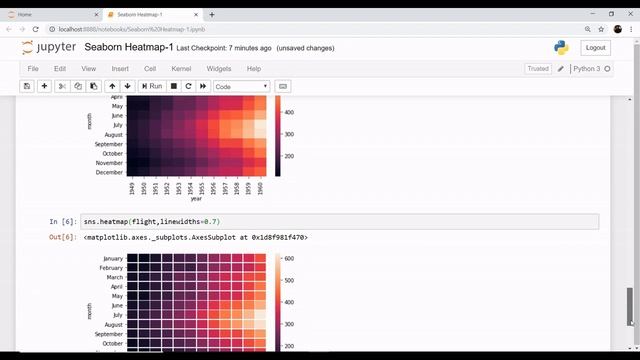Click the scrollbar up arrow

click(630, 100)
